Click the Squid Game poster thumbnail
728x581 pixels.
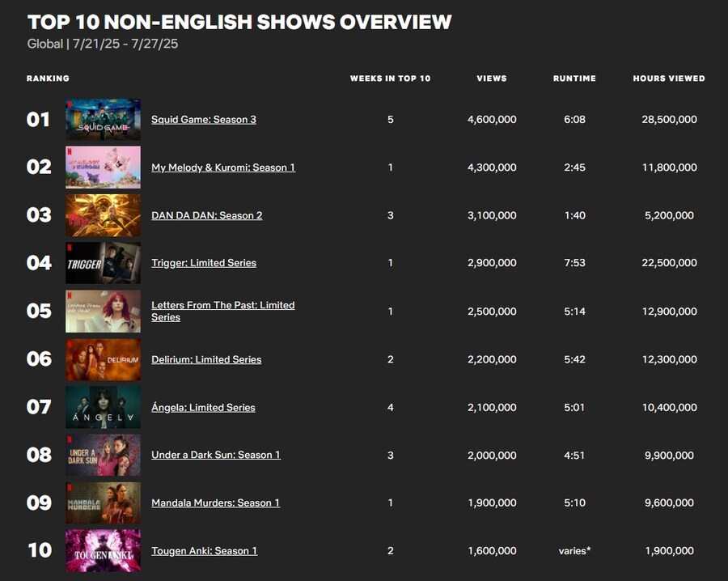(x=103, y=120)
